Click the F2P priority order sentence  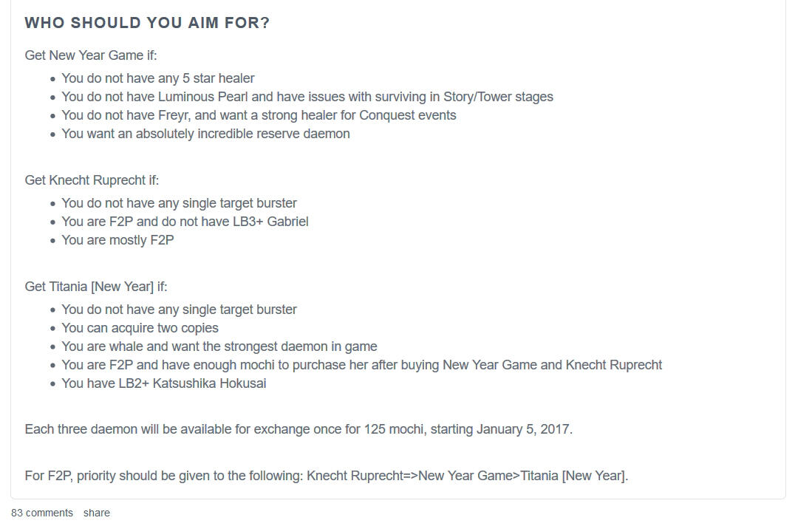(326, 476)
